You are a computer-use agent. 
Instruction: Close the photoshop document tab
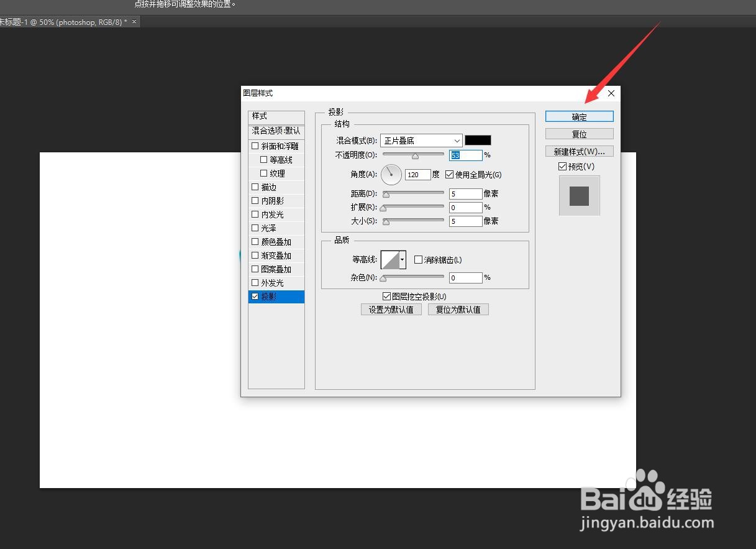coord(134,22)
